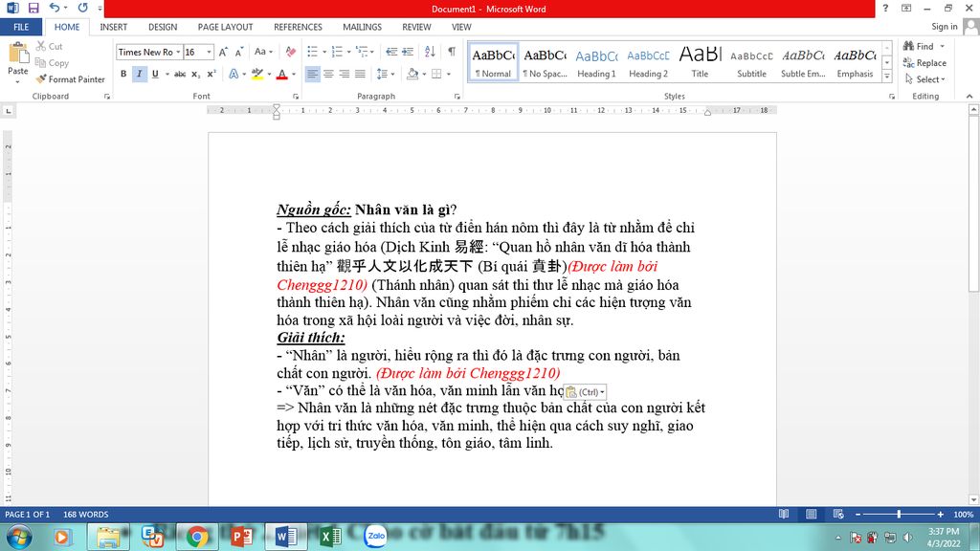Click Sign in link
Screen dimensions: 980x551
[944, 26]
